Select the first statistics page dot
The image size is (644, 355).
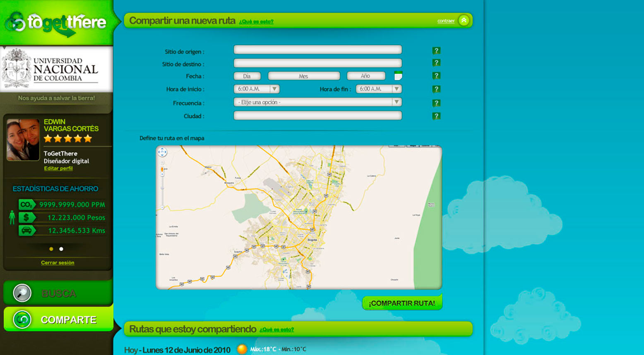[x=51, y=249]
